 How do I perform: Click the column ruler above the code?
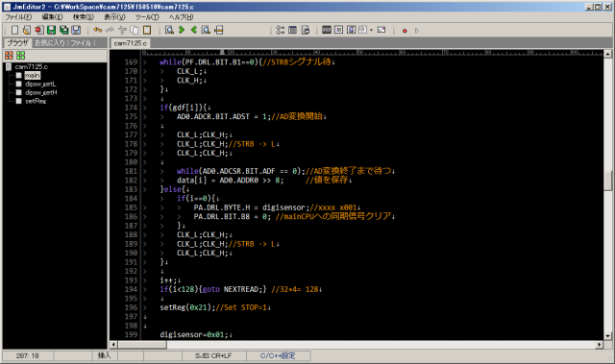[372, 53]
